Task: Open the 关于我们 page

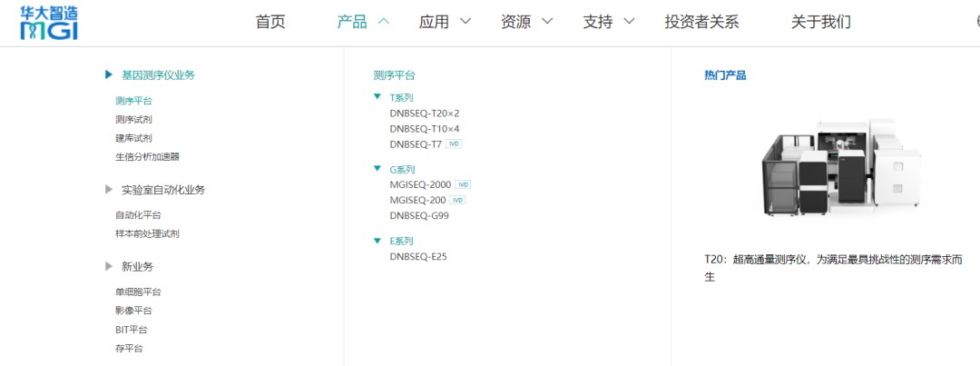Action: click(x=820, y=22)
